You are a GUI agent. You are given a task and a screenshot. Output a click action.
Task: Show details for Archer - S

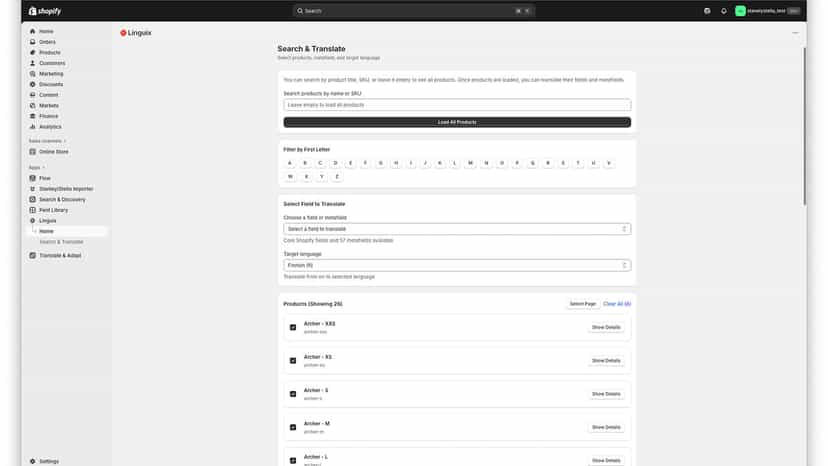(x=606, y=394)
